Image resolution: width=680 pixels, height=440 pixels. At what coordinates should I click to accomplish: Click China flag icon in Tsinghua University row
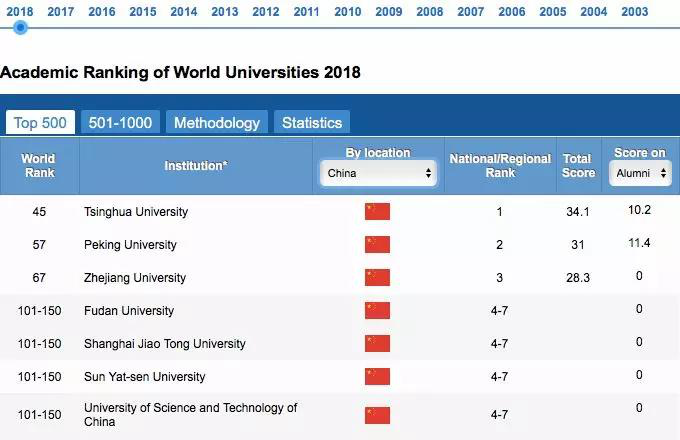377,211
